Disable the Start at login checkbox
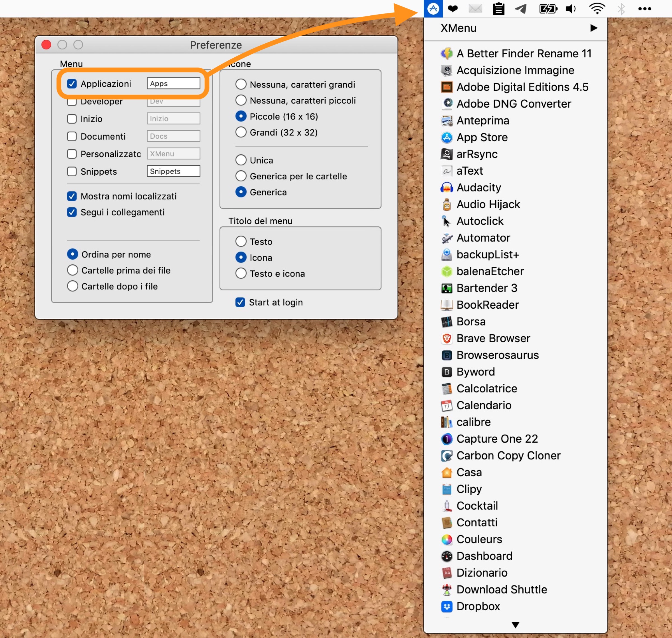The height and width of the screenshot is (638, 672). click(240, 302)
